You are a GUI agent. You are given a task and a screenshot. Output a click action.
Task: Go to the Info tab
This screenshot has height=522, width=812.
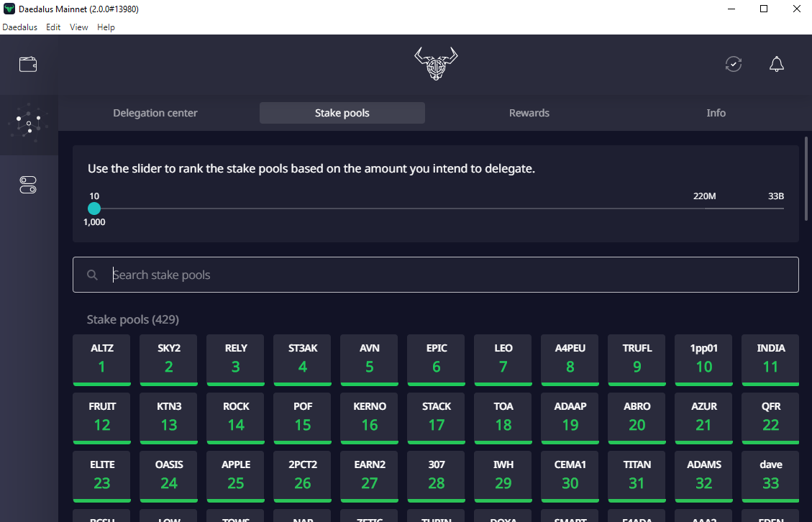coord(716,113)
